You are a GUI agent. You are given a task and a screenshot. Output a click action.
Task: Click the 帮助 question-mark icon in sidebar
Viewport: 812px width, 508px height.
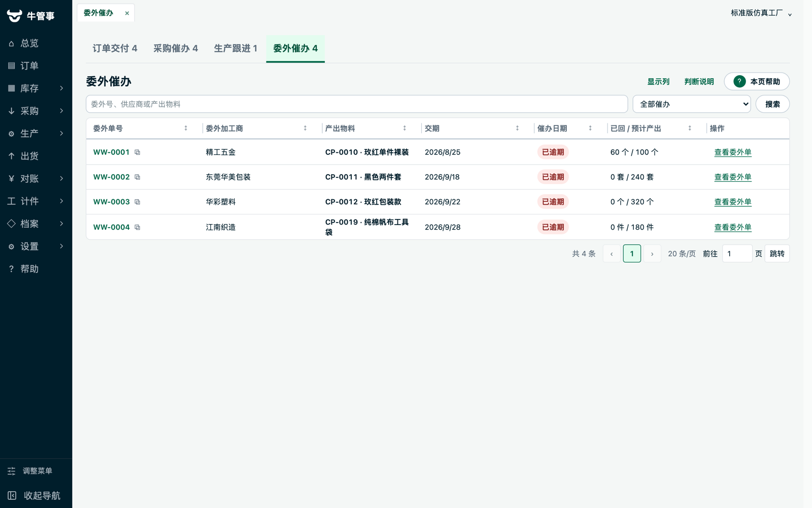pos(11,269)
